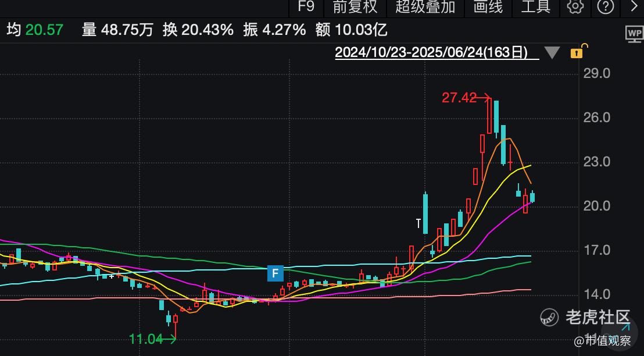Click the 11.04 low price label
Screen dimensions: 644x356
[146, 339]
